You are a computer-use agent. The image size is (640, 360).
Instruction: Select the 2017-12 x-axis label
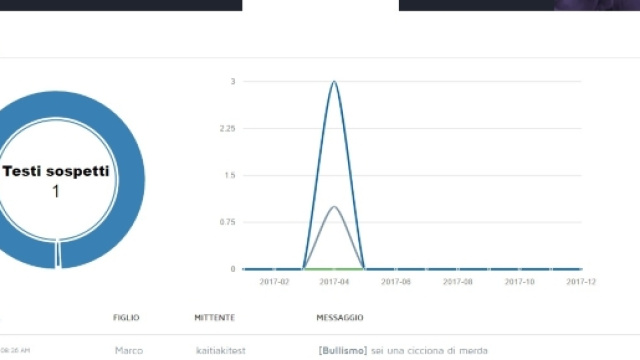point(581,282)
